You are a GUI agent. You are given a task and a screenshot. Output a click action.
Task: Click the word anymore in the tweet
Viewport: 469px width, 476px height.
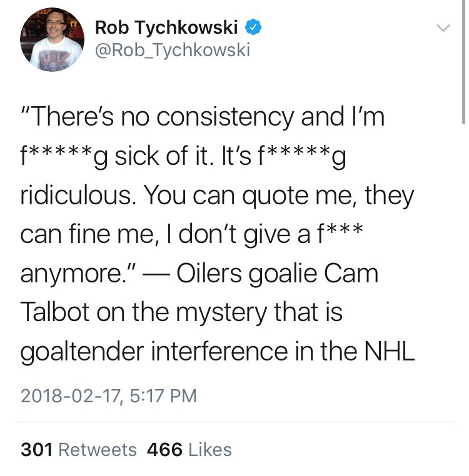coord(76,274)
